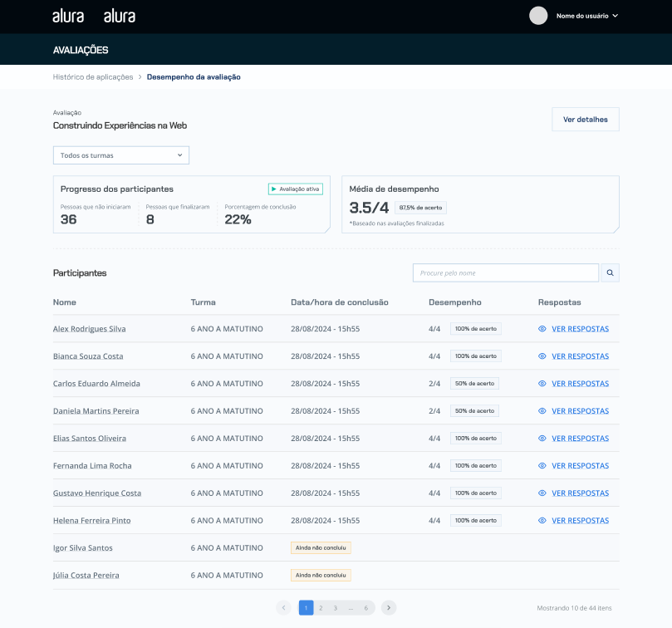This screenshot has height=628, width=672.
Task: Expand the Nome do usuário menu
Action: 587,16
